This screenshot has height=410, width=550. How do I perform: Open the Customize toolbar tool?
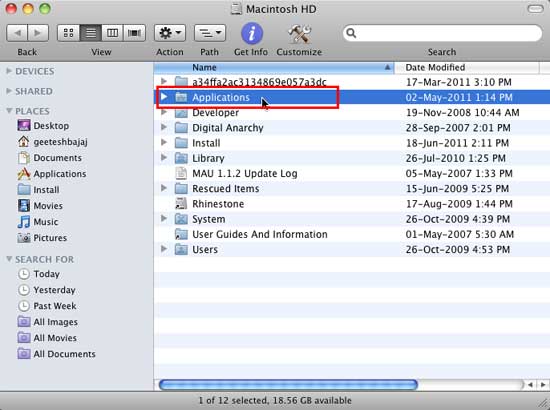pyautogui.click(x=300, y=34)
